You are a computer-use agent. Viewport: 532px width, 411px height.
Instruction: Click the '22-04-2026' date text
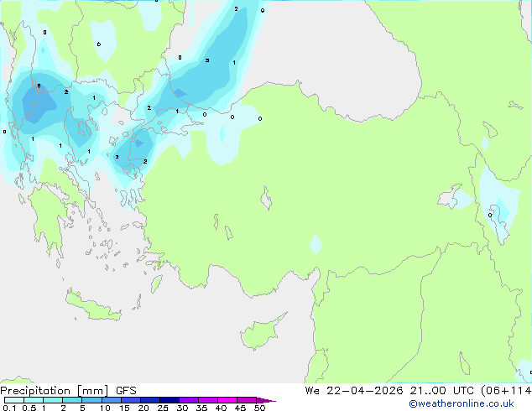click(365, 391)
